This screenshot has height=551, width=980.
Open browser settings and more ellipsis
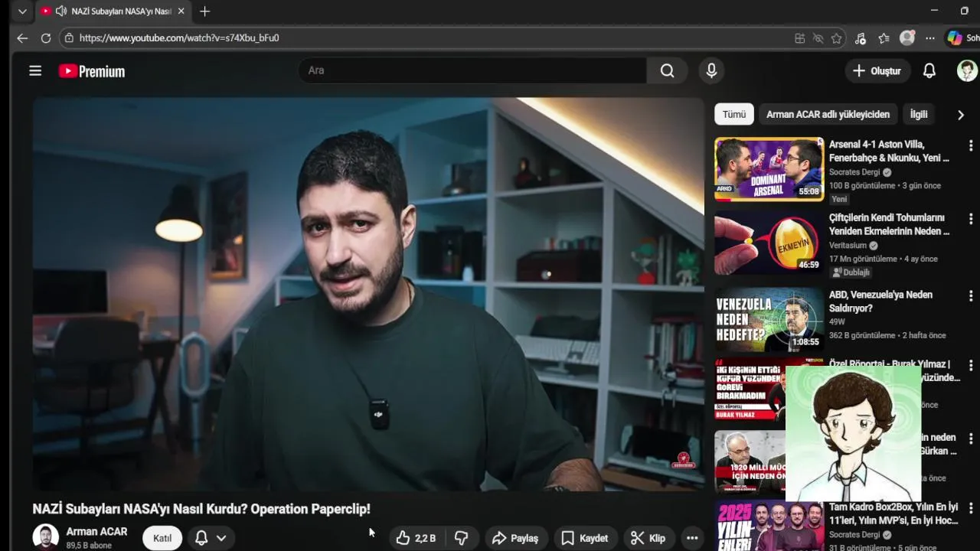[x=929, y=38]
